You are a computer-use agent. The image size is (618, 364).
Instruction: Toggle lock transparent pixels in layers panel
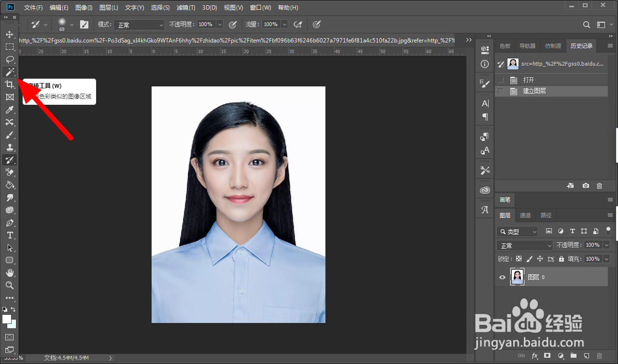(519, 259)
